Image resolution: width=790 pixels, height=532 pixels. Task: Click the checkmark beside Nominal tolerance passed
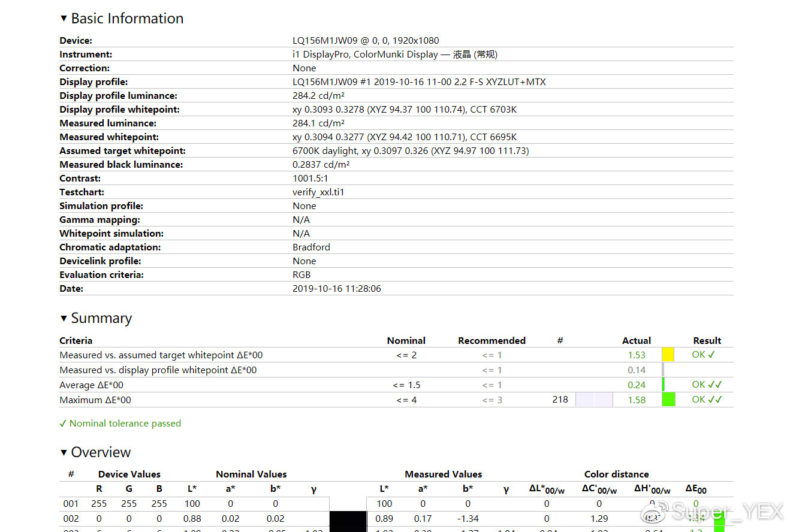63,424
